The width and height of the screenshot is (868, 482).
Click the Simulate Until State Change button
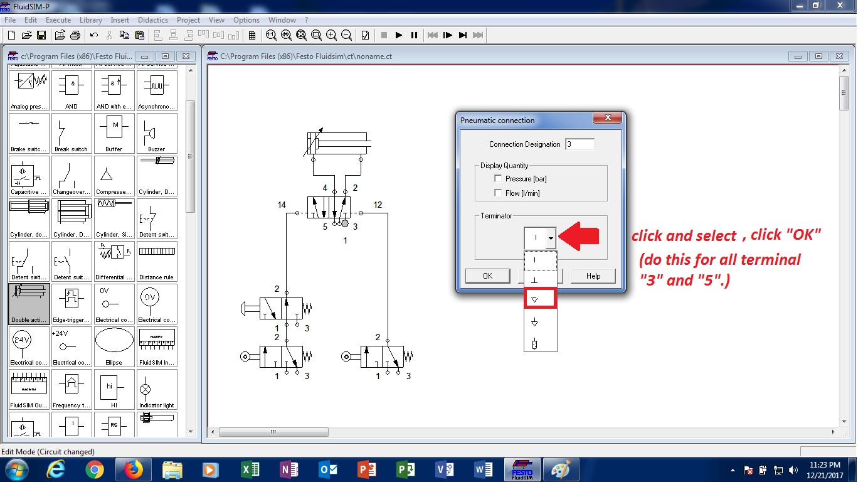point(463,35)
